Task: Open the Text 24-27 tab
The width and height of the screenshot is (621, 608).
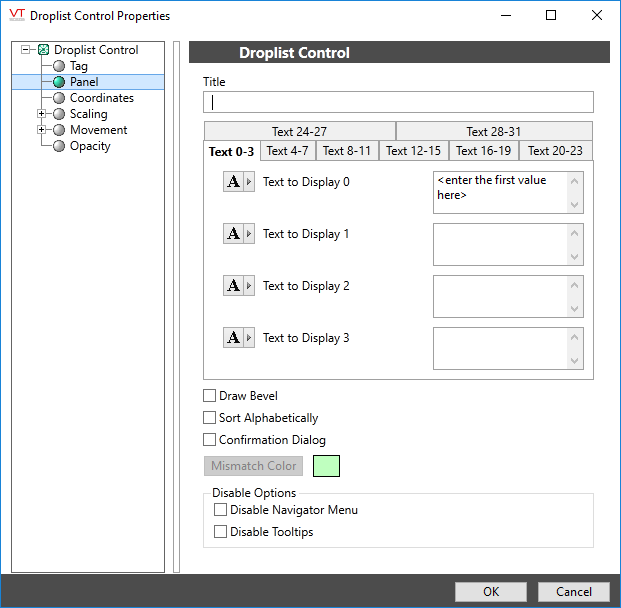Action: point(299,131)
